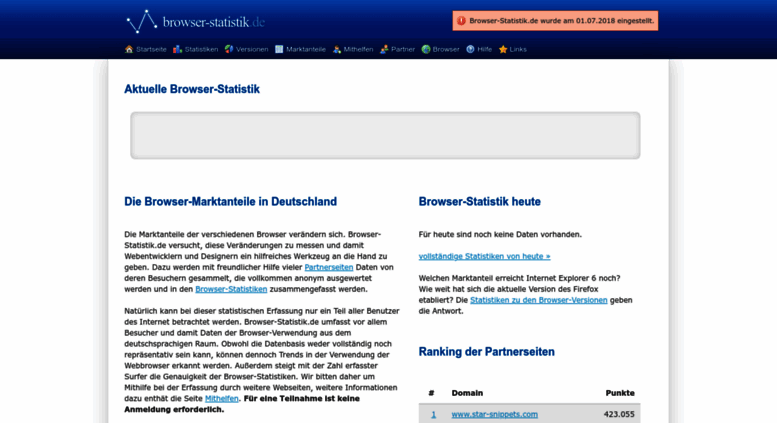Click the Aktuelle Browser-Statistik heading
The image size is (777, 423).
coord(192,89)
